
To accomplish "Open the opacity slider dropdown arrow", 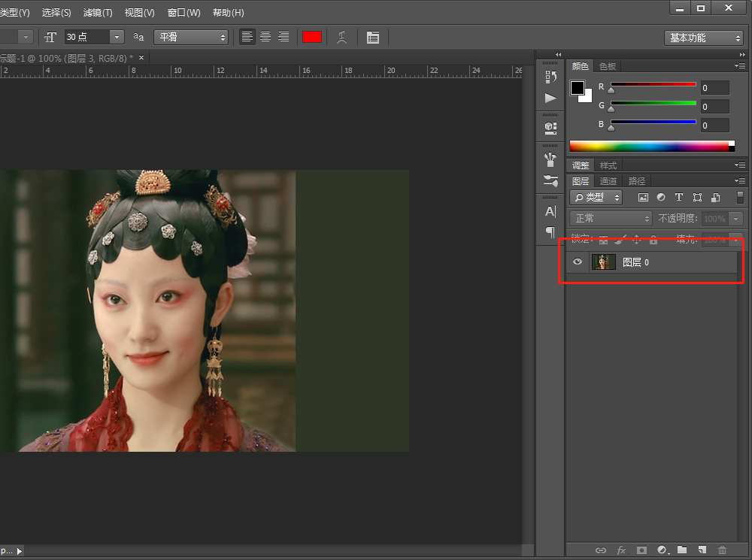I will click(735, 219).
